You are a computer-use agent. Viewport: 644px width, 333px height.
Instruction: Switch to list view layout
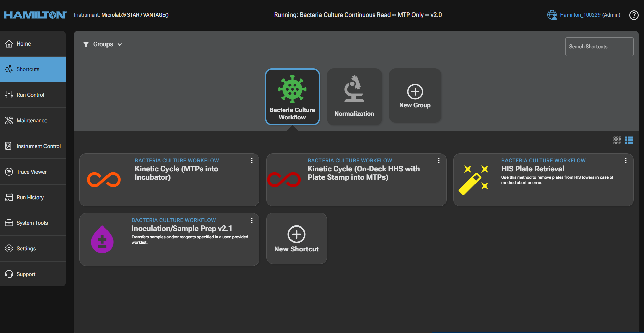coord(629,140)
